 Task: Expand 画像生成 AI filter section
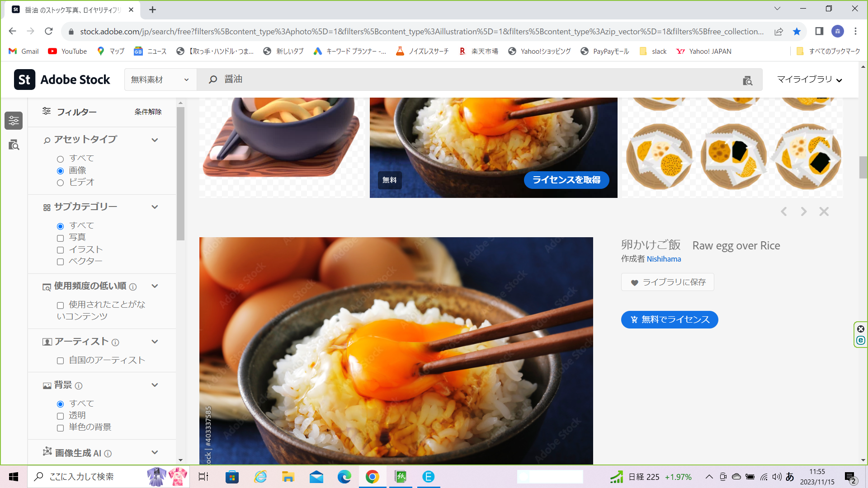coord(155,452)
